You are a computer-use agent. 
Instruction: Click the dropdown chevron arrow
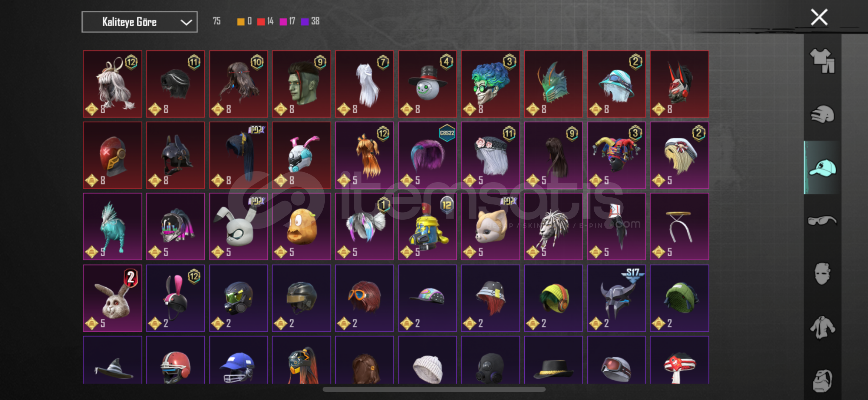click(x=186, y=22)
